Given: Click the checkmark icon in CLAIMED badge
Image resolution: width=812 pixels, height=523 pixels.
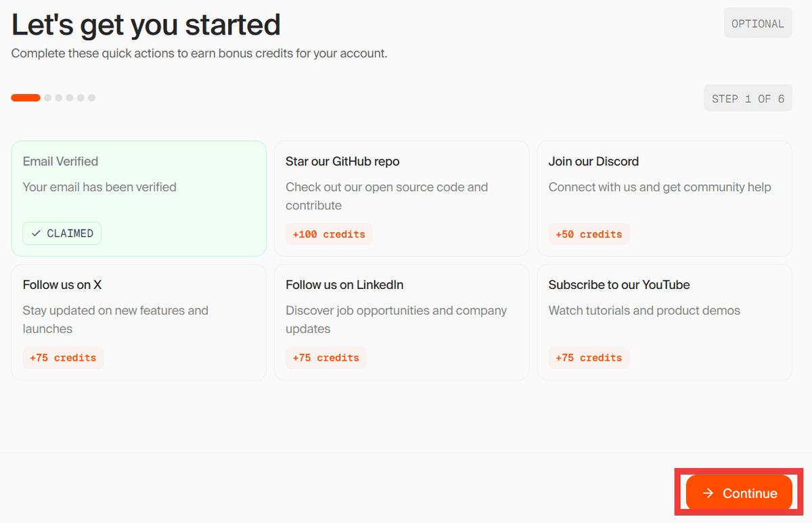Looking at the screenshot, I should [x=37, y=233].
